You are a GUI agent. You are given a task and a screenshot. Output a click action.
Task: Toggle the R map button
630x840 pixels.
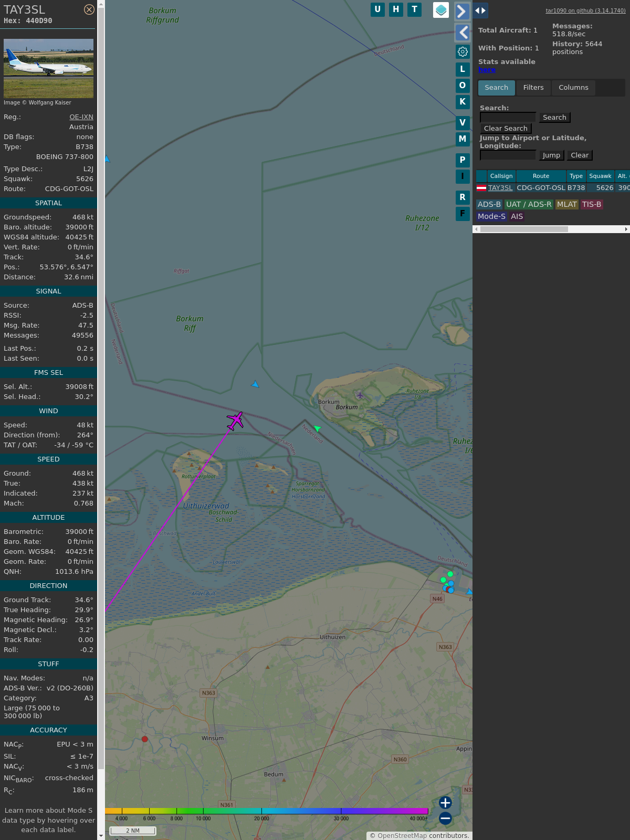(x=463, y=197)
